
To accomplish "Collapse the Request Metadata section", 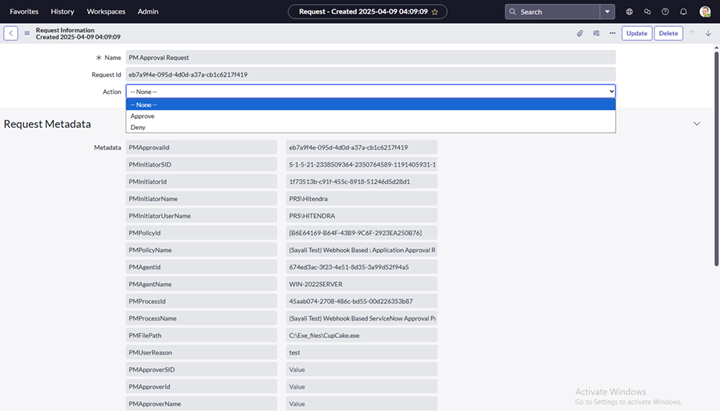I will [x=697, y=123].
